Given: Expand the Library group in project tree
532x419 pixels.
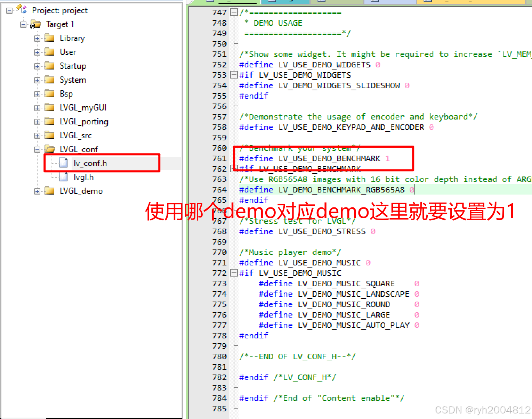Looking at the screenshot, I should [x=37, y=38].
